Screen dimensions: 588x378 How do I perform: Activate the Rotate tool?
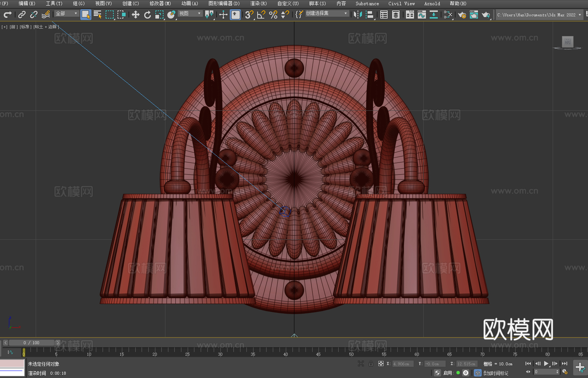tap(148, 14)
